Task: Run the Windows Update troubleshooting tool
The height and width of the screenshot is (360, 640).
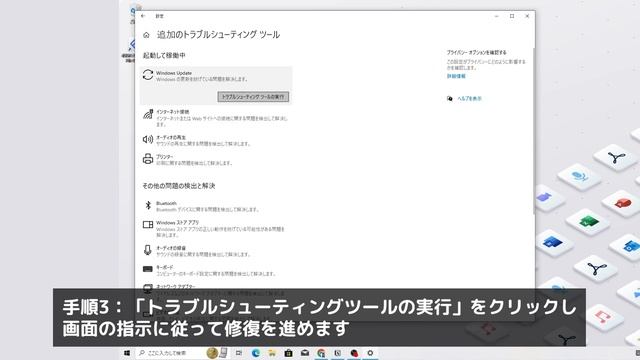Action: (x=253, y=97)
